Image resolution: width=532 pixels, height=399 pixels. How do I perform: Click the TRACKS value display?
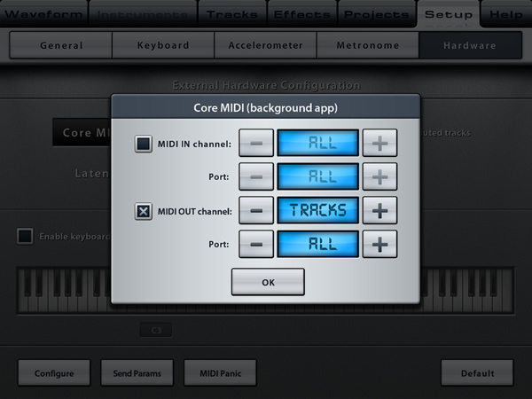[x=318, y=210]
